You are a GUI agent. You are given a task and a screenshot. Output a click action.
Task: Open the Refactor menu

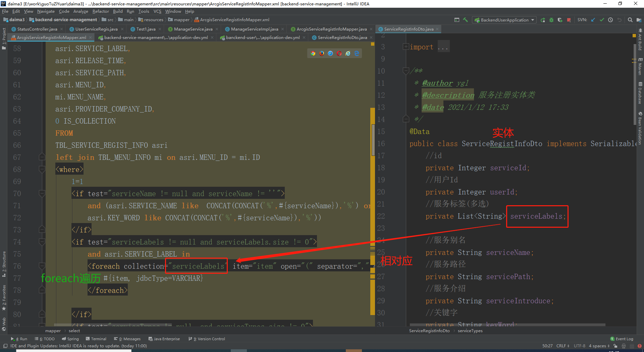coord(101,11)
